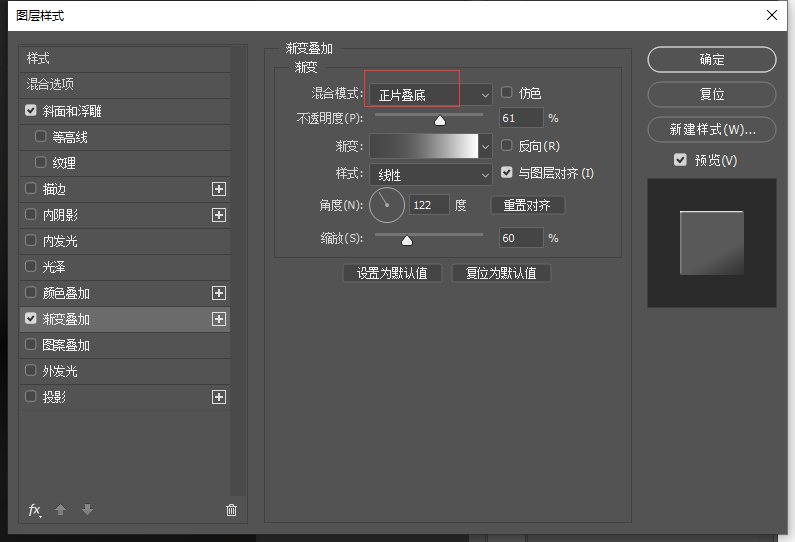Click the 新建样式(W)... button
Image resolution: width=795 pixels, height=542 pixels.
(x=712, y=129)
